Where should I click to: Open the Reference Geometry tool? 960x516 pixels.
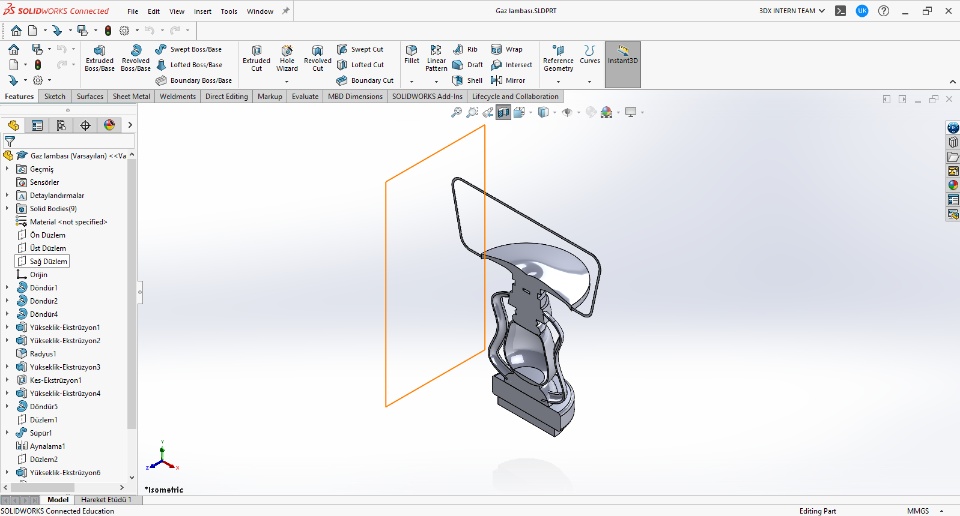point(558,58)
